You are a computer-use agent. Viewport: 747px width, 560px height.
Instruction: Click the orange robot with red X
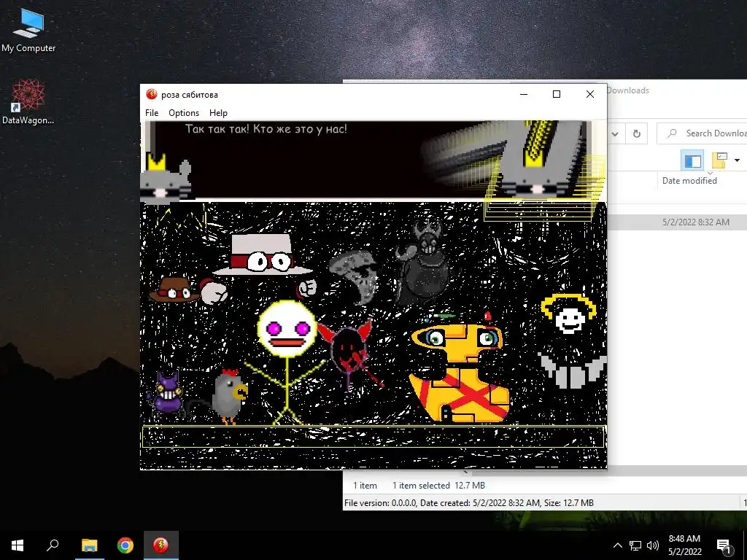460,374
